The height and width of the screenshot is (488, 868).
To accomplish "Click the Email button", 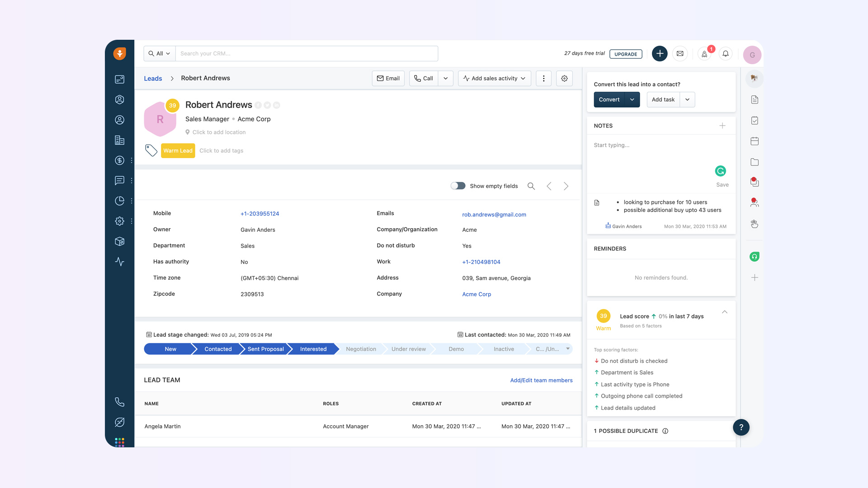I will pyautogui.click(x=388, y=78).
